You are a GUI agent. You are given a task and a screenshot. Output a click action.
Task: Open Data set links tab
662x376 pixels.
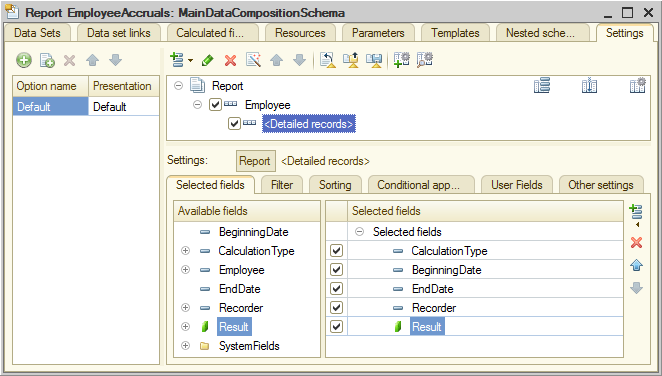pyautogui.click(x=119, y=33)
